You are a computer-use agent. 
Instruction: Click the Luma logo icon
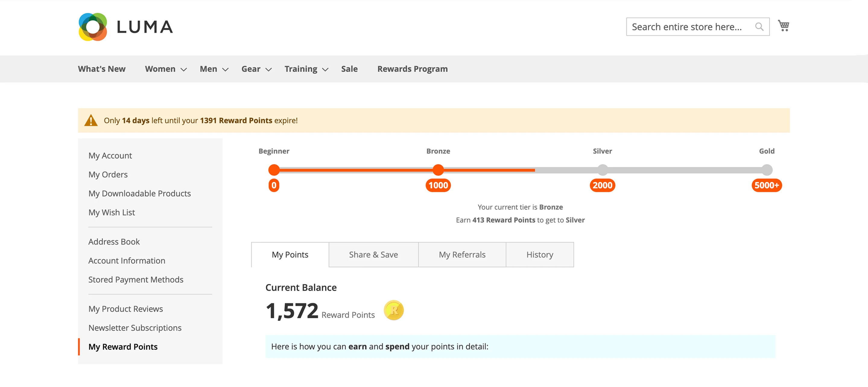click(x=93, y=27)
